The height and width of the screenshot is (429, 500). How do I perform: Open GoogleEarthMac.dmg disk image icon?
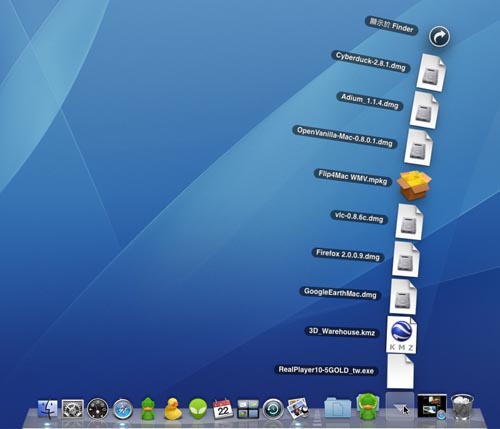click(403, 297)
